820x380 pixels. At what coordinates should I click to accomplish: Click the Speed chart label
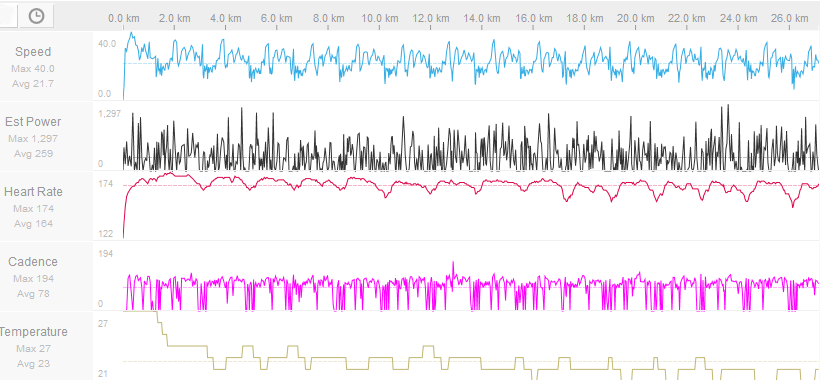click(33, 52)
